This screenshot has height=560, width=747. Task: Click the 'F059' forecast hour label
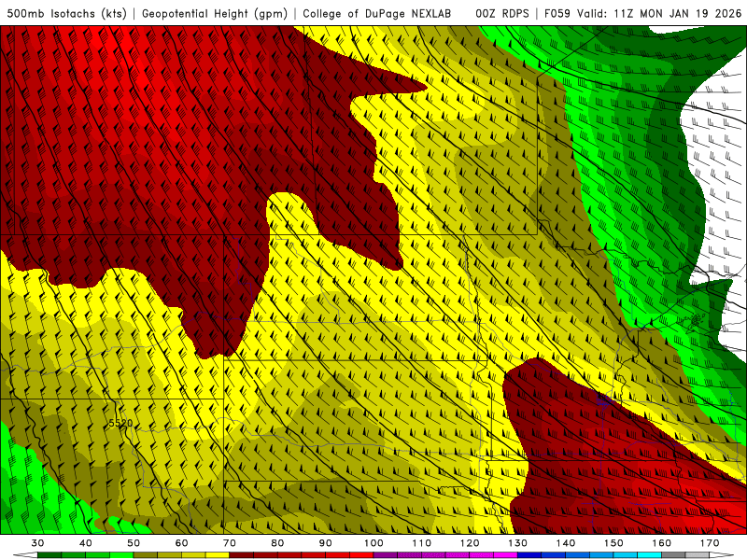[557, 13]
